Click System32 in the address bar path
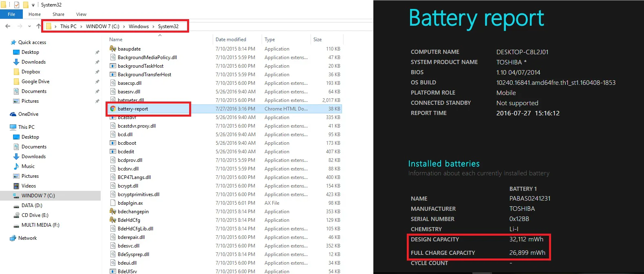 168,27
